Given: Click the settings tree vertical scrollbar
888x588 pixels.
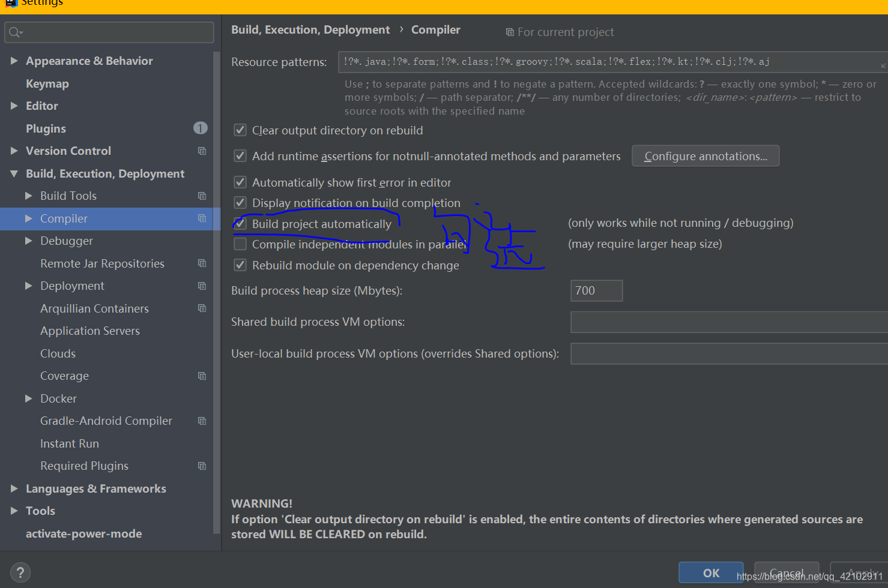Looking at the screenshot, I should (x=217, y=292).
